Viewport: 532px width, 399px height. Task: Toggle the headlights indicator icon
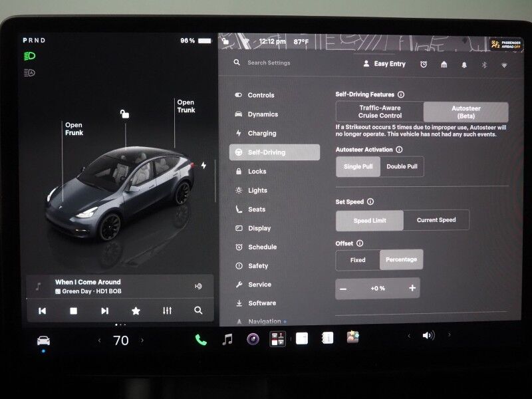coord(29,56)
